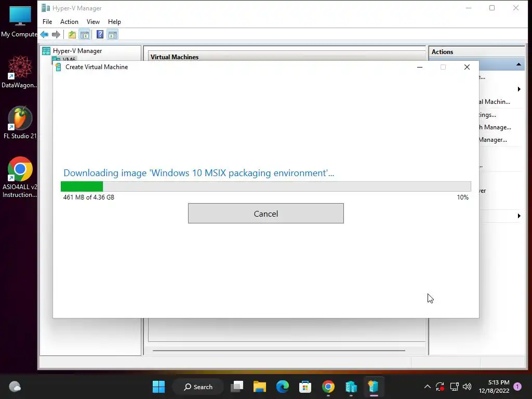532x399 pixels.
Task: Open File Explorer from the taskbar
Action: click(260, 387)
